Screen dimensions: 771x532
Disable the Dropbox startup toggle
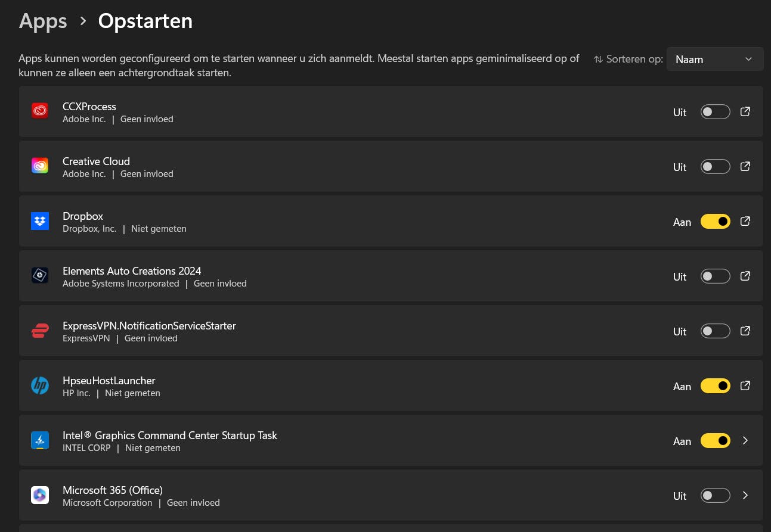point(715,222)
